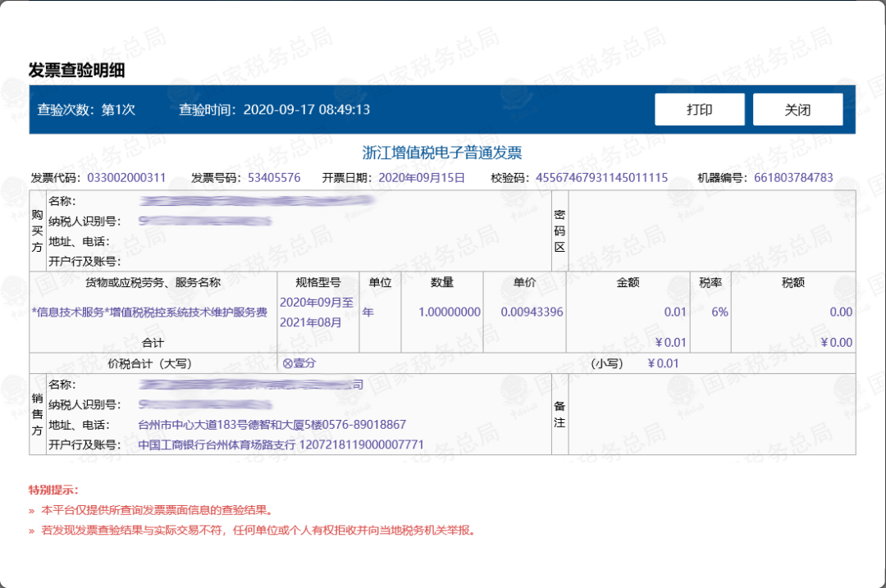Click the 销售方 label

(37, 414)
